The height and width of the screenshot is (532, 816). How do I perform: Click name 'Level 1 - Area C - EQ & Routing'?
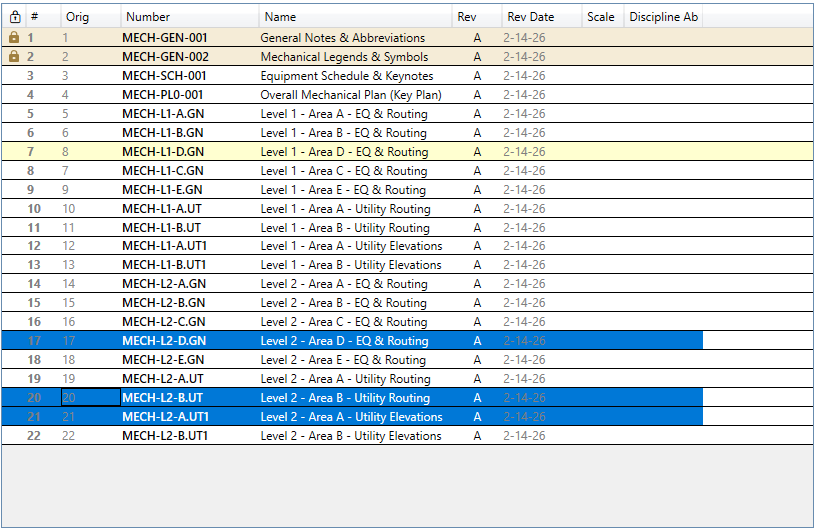343,171
